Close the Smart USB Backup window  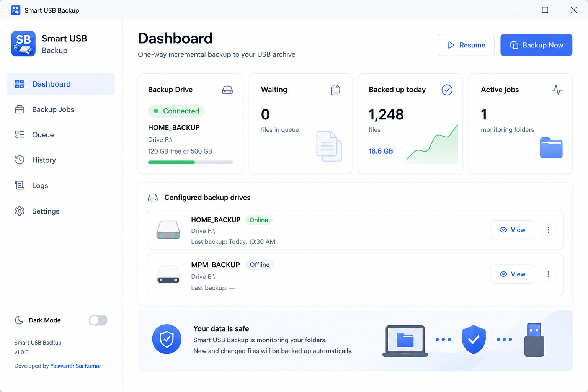(573, 10)
